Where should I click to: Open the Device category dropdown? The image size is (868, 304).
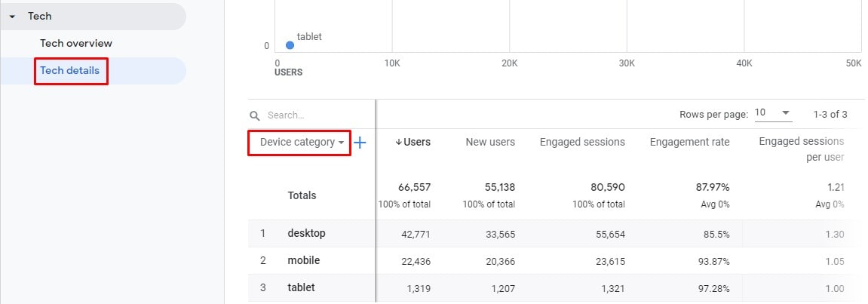302,143
